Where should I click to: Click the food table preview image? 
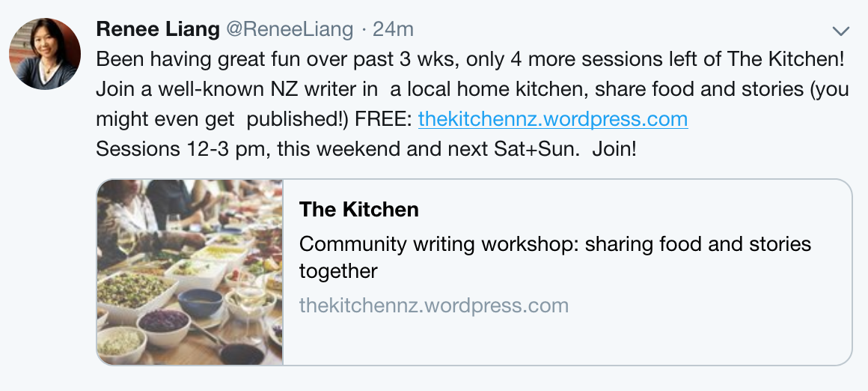click(190, 272)
